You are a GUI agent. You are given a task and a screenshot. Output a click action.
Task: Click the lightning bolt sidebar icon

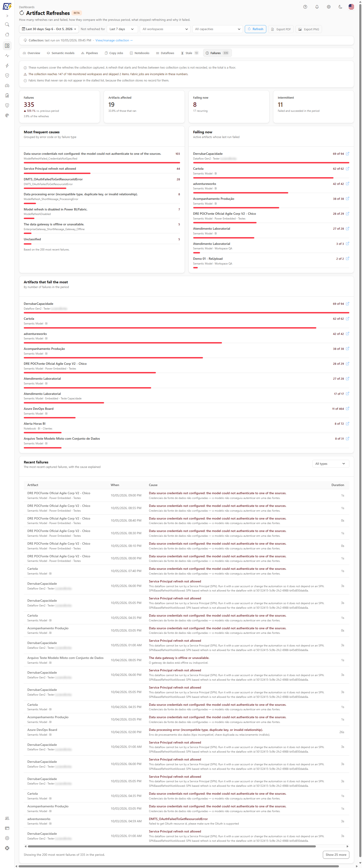pyautogui.click(x=7, y=66)
